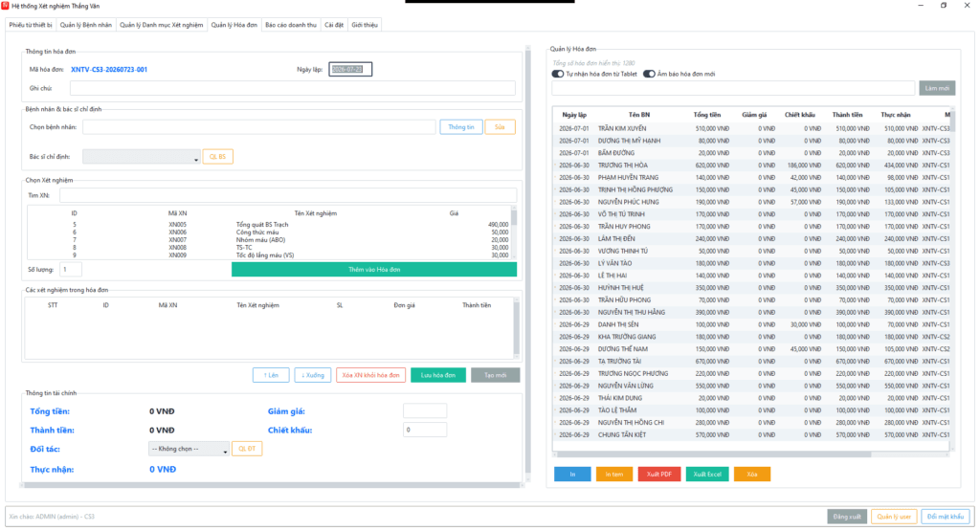Viewport: 980px width, 531px height.
Task: Select test TS-TC row
Action: pos(270,248)
